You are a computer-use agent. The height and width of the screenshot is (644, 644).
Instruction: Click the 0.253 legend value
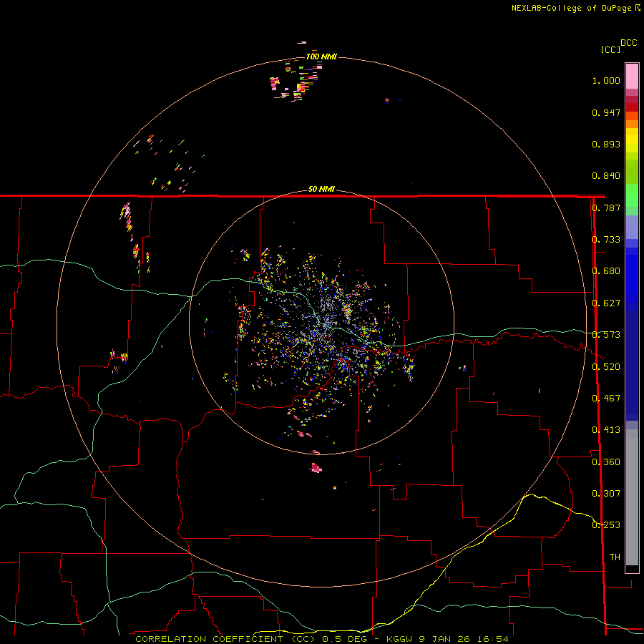(606, 525)
